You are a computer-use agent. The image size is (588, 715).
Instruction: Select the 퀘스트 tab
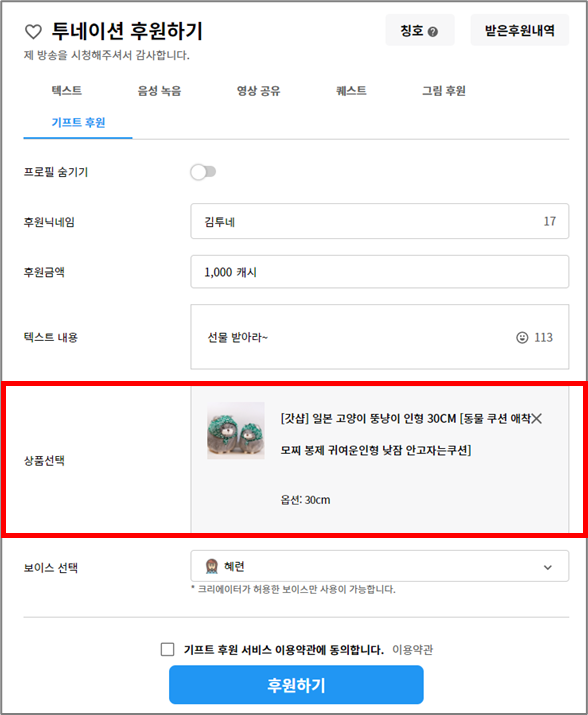[x=351, y=91]
